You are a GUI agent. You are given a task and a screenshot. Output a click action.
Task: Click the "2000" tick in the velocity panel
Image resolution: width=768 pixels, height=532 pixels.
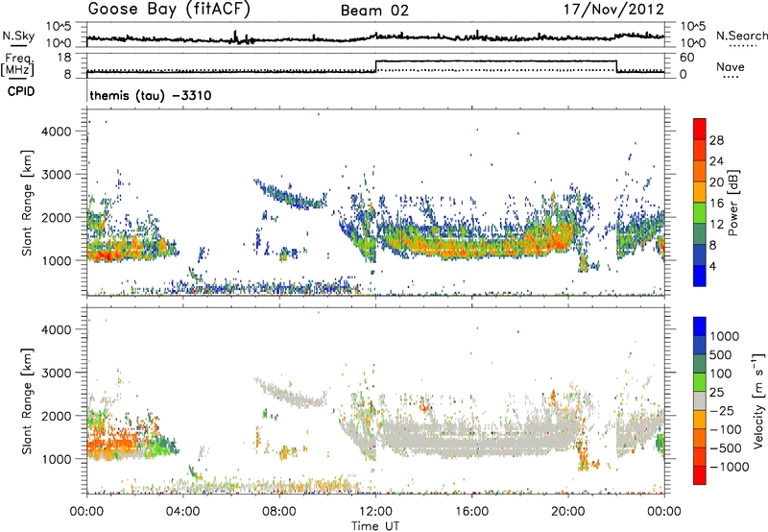pos(57,416)
